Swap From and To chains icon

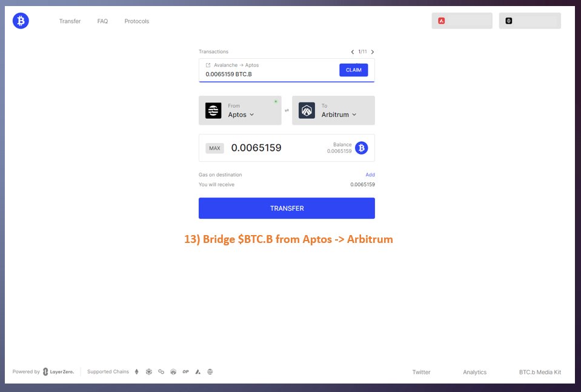(x=287, y=110)
